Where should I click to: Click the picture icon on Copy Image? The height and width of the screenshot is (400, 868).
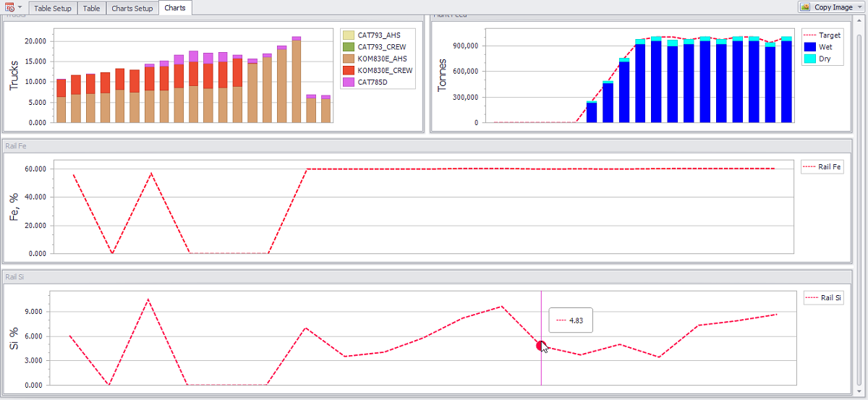tap(807, 7)
